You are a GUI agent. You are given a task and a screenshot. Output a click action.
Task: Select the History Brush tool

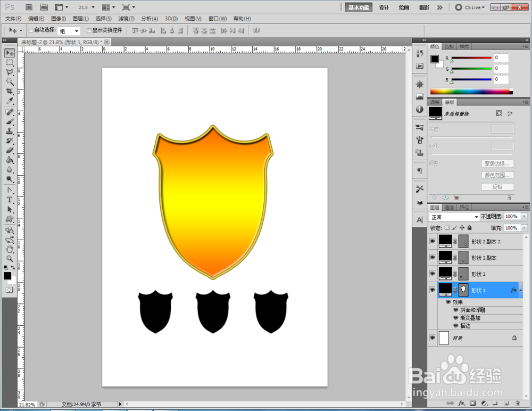[x=10, y=141]
